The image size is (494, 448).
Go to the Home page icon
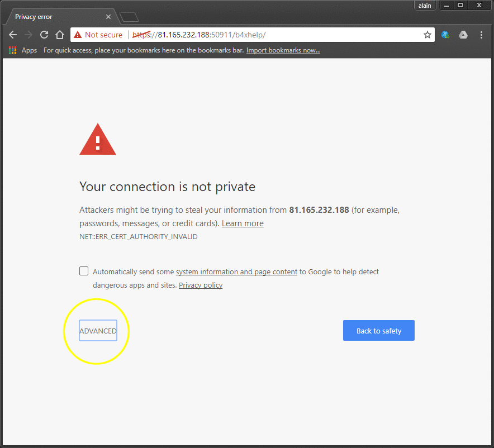pyautogui.click(x=60, y=35)
